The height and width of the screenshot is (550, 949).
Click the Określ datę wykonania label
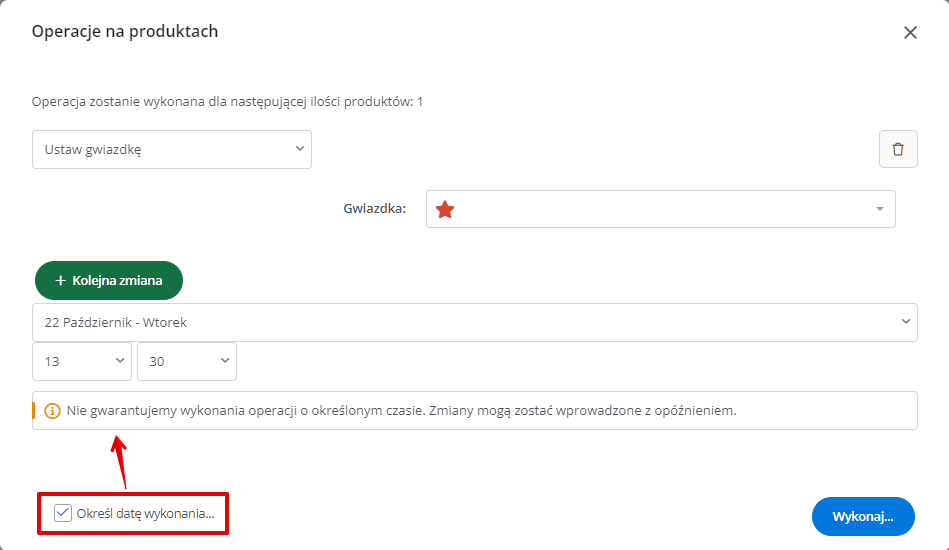[x=145, y=514]
